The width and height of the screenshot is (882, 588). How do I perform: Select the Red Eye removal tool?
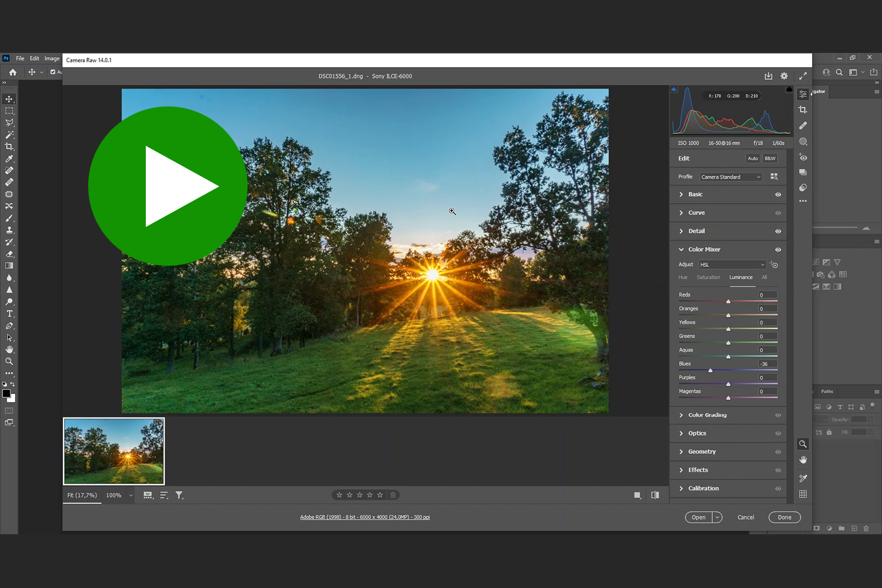pos(803,158)
